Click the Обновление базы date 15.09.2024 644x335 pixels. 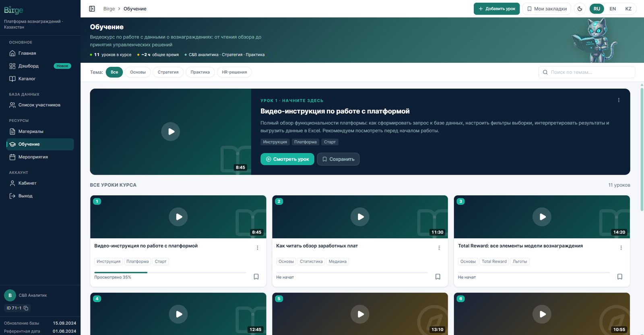click(x=64, y=323)
